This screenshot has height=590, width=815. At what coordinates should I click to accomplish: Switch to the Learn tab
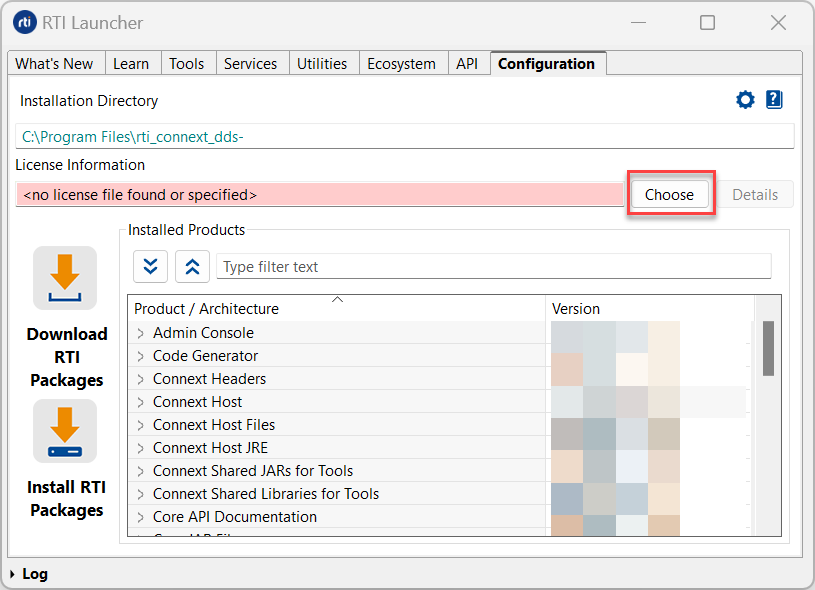131,63
